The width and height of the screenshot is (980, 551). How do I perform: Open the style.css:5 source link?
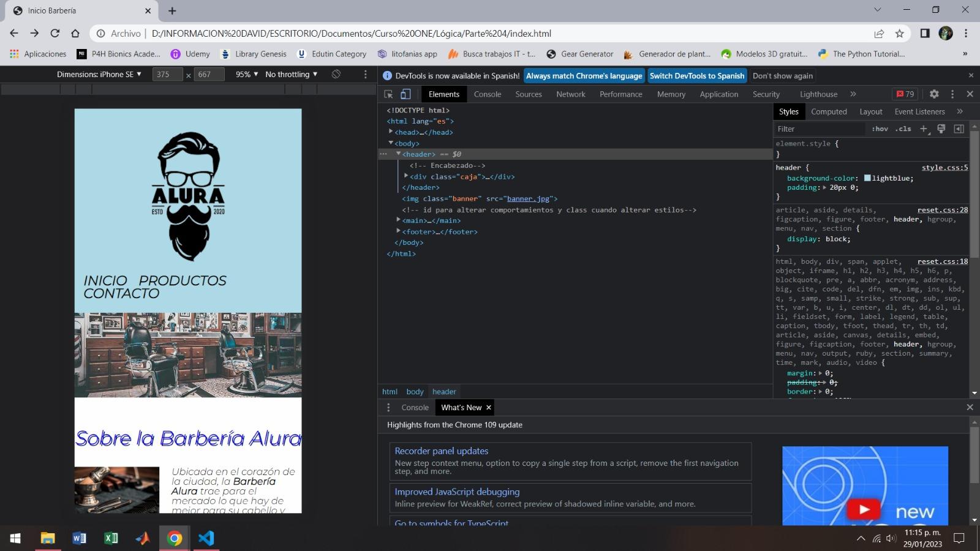tap(944, 167)
